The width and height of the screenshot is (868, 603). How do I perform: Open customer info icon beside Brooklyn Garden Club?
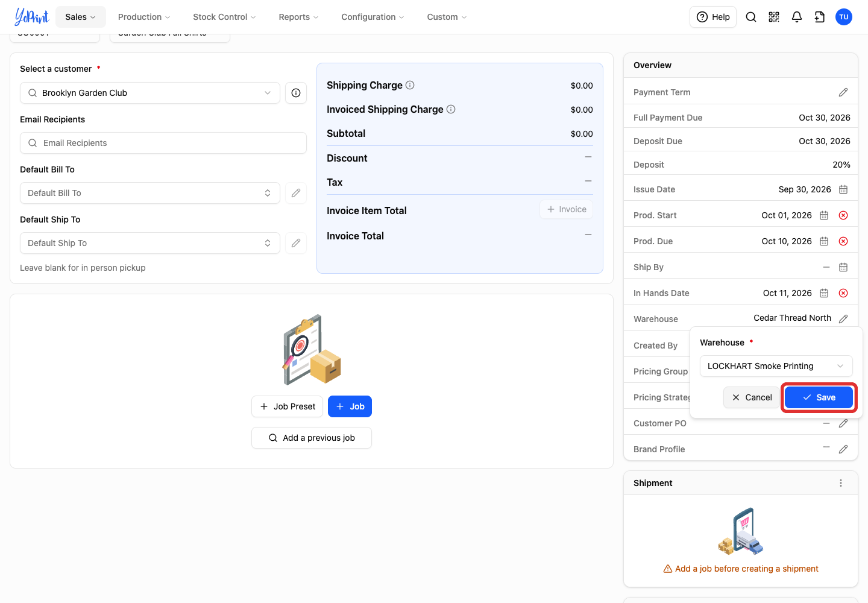point(296,93)
